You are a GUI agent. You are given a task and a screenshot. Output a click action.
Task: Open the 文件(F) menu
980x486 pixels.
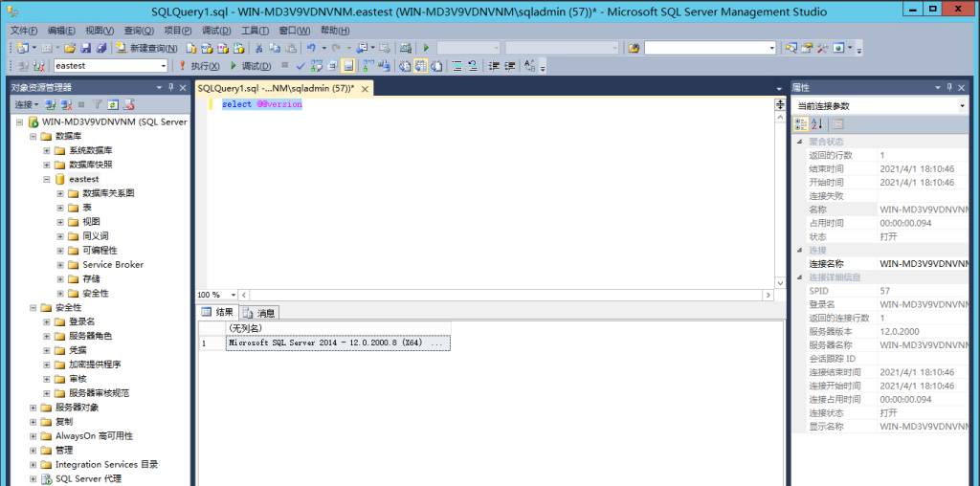pos(24,31)
